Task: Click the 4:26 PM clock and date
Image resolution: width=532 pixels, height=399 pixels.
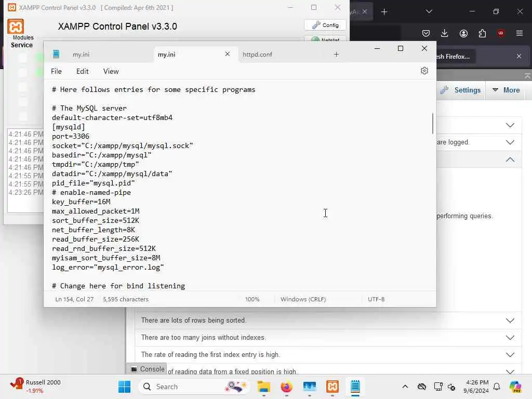Action: [x=477, y=387]
